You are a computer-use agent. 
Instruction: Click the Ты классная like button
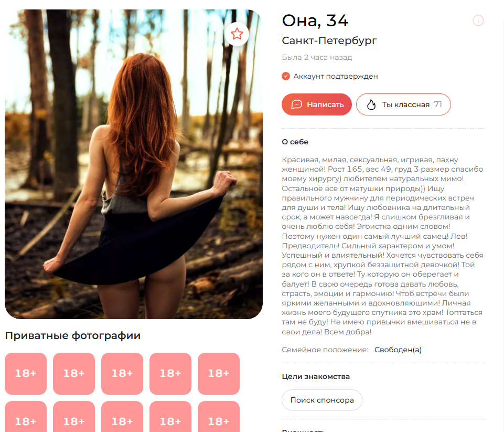(403, 104)
